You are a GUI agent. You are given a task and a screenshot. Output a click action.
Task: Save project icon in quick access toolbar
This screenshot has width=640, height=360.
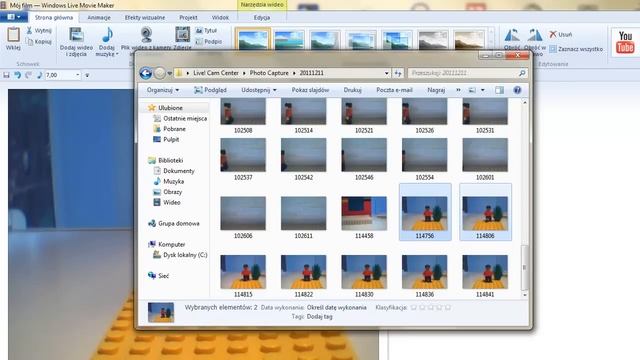6,75
